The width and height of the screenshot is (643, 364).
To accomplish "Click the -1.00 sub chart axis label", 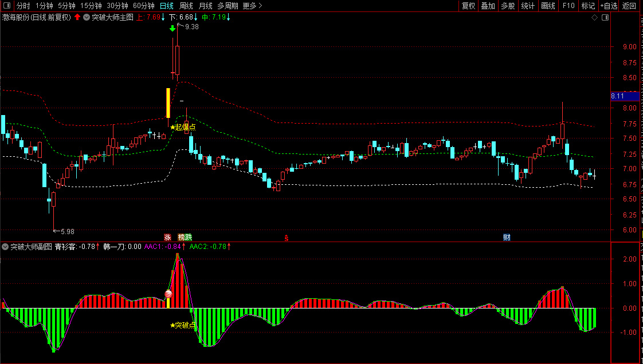I will click(628, 333).
